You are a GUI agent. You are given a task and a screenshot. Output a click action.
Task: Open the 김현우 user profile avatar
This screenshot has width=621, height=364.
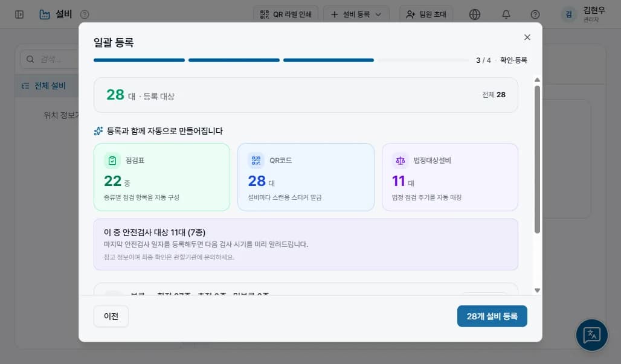click(568, 14)
